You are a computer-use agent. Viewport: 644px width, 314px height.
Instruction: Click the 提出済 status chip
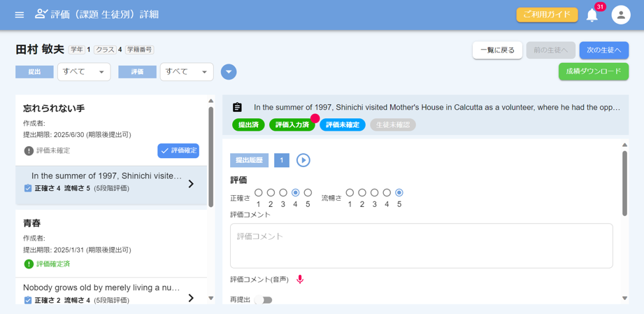(248, 125)
